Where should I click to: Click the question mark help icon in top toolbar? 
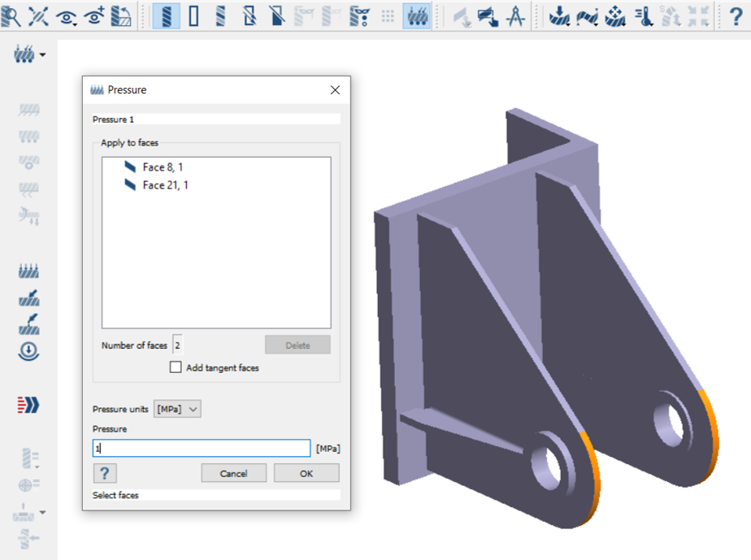[x=736, y=15]
